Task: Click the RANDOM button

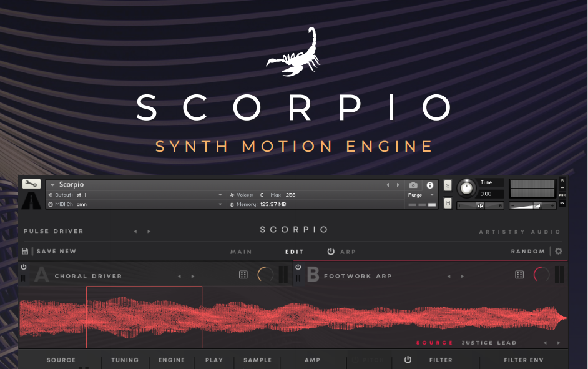Action: 527,251
